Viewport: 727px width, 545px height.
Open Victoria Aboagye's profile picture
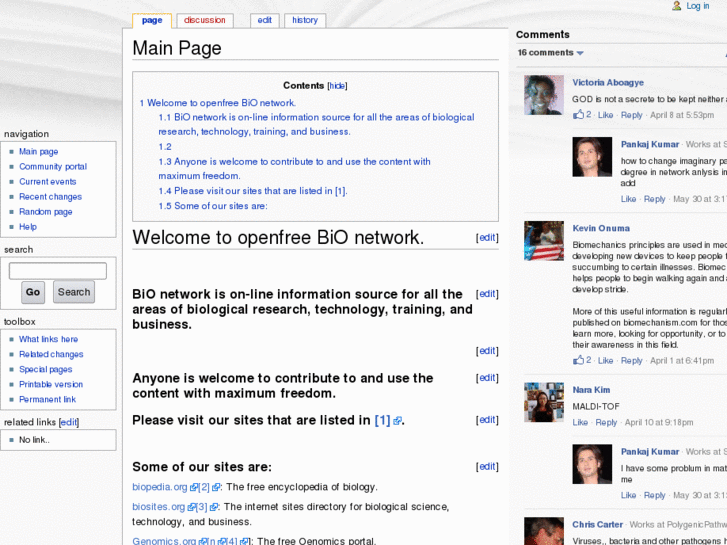(544, 95)
